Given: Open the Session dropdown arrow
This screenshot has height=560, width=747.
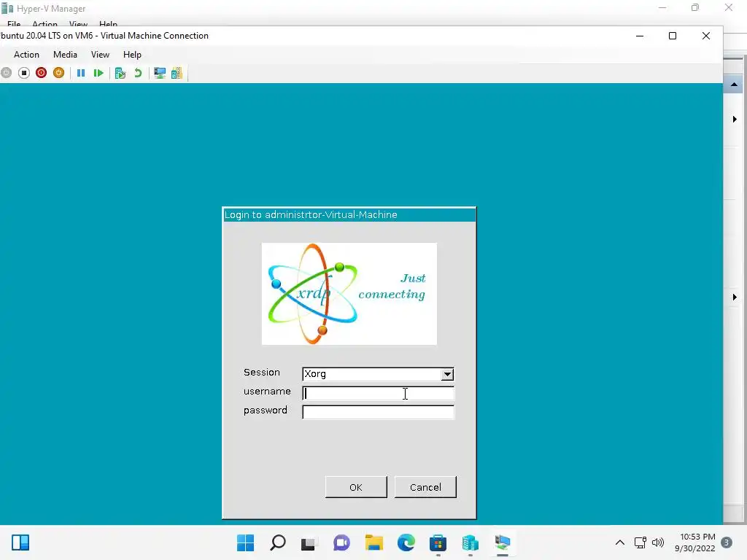Looking at the screenshot, I should click(447, 374).
